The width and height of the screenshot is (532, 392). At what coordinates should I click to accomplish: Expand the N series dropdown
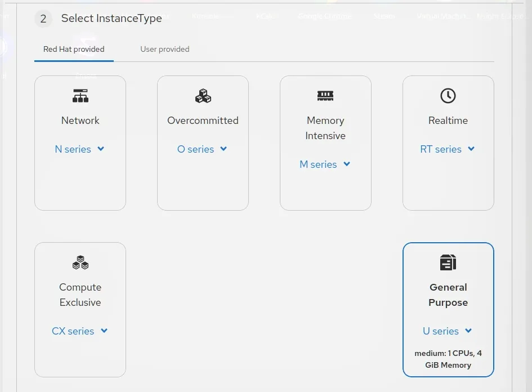(x=79, y=149)
